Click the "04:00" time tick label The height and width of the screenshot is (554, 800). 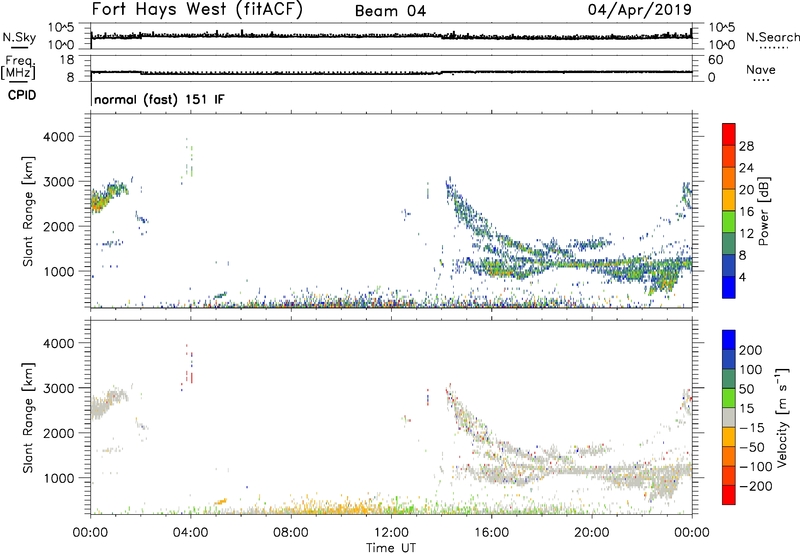[x=190, y=533]
